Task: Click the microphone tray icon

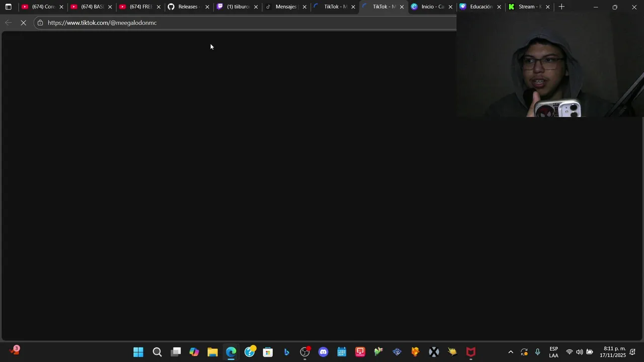Action: (538, 352)
